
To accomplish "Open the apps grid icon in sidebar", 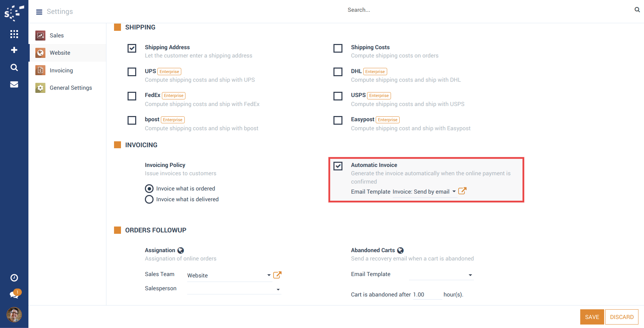I will coord(14,34).
